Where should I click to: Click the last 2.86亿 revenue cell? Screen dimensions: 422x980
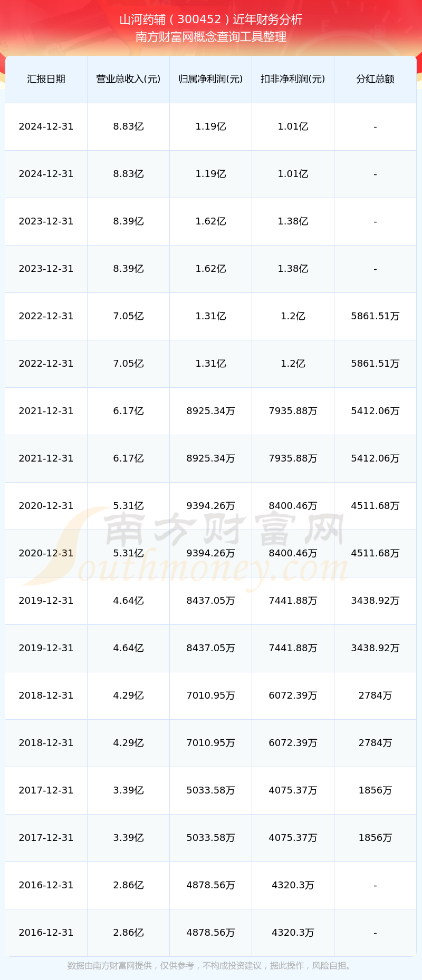(x=128, y=933)
